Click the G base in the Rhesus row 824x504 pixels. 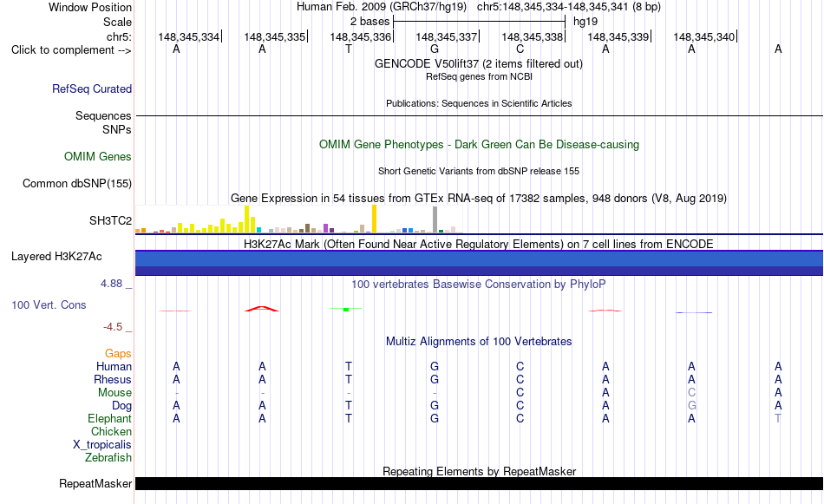[x=434, y=379]
